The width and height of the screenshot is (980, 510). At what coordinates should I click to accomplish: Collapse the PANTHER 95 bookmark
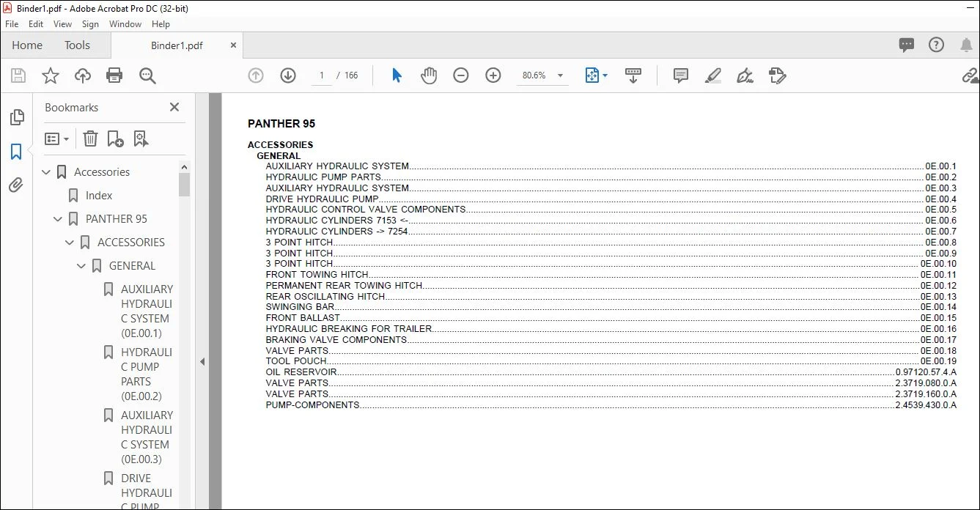click(x=59, y=219)
